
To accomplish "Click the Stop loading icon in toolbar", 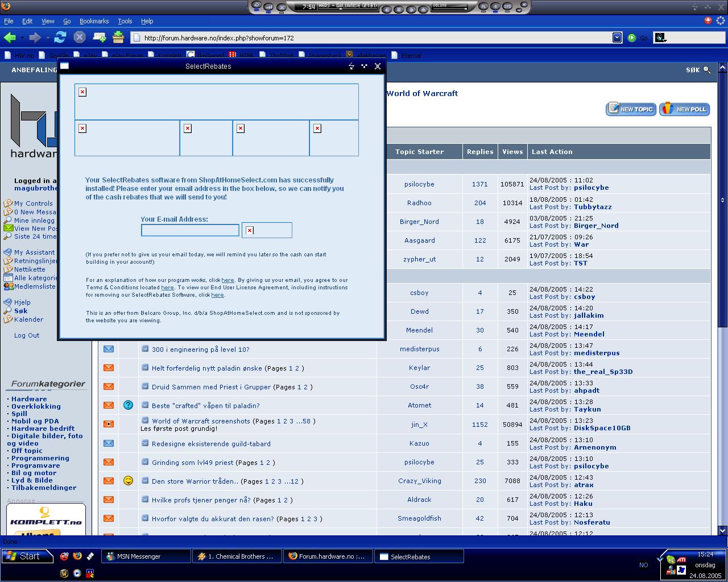I will pyautogui.click(x=80, y=38).
